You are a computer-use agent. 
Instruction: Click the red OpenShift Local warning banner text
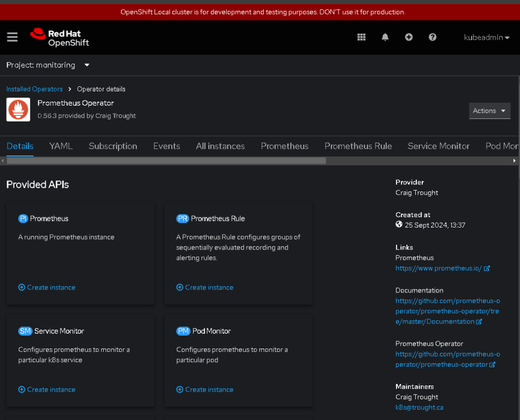(263, 12)
